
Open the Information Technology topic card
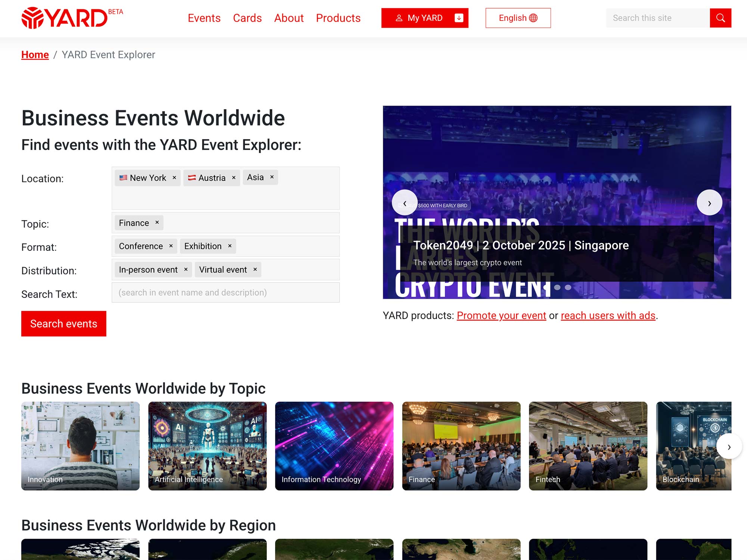334,446
